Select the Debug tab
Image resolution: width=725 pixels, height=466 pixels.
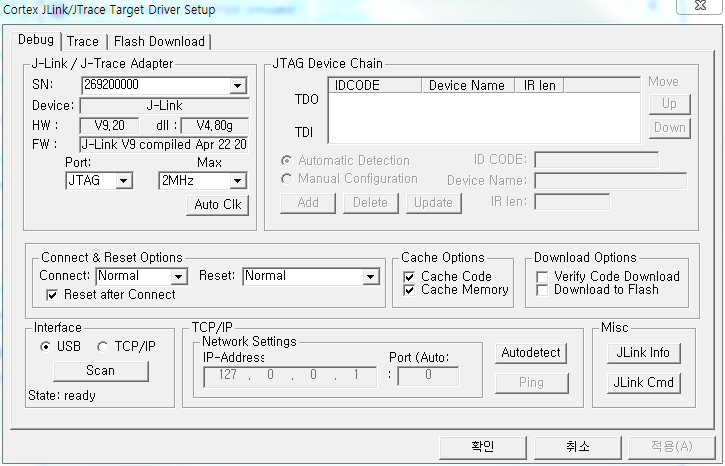point(36,40)
